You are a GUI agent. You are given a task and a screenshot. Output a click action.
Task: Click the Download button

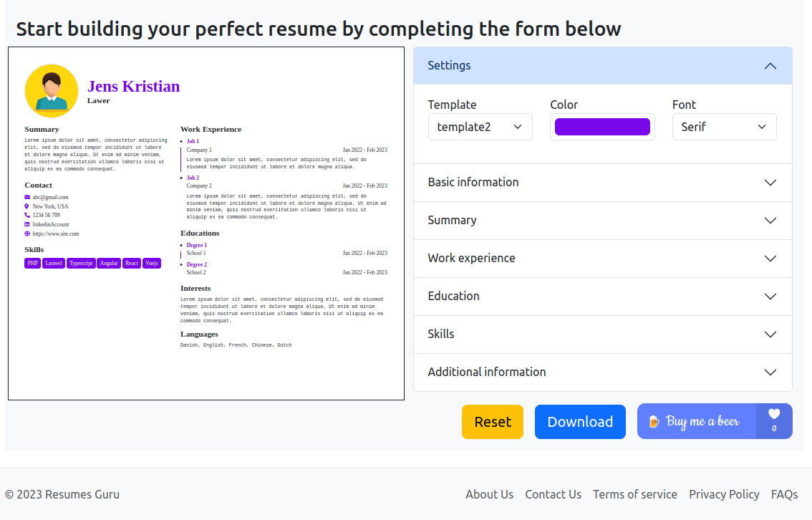pos(580,422)
